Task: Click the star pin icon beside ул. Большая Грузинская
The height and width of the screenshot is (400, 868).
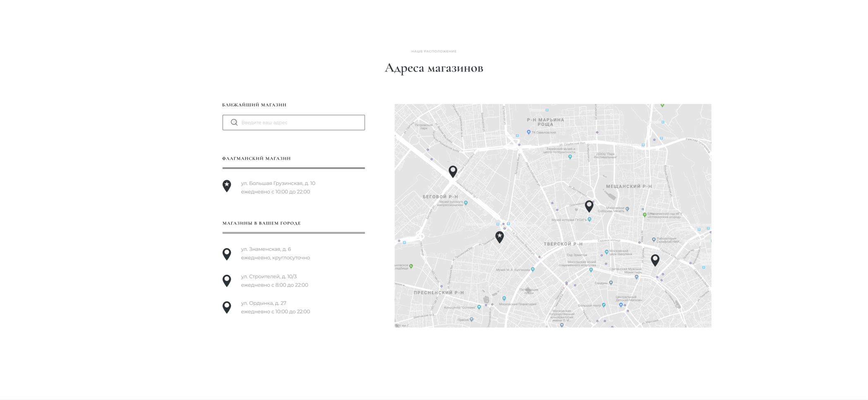Action: (227, 186)
